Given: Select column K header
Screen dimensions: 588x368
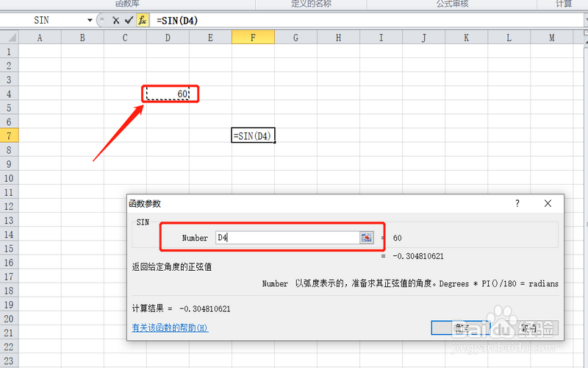Looking at the screenshot, I should pyautogui.click(x=467, y=38).
